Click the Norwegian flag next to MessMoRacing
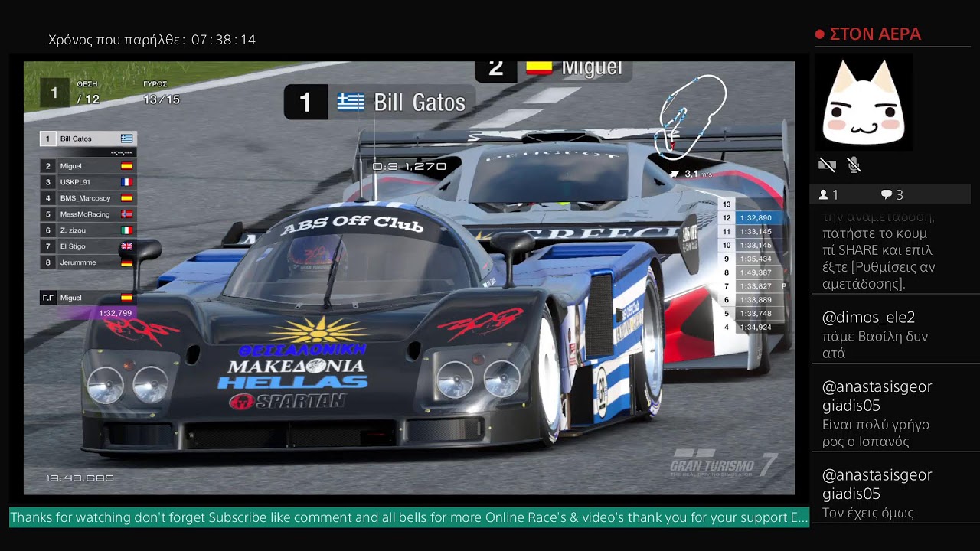Viewport: 980px width, 551px height. tap(127, 214)
